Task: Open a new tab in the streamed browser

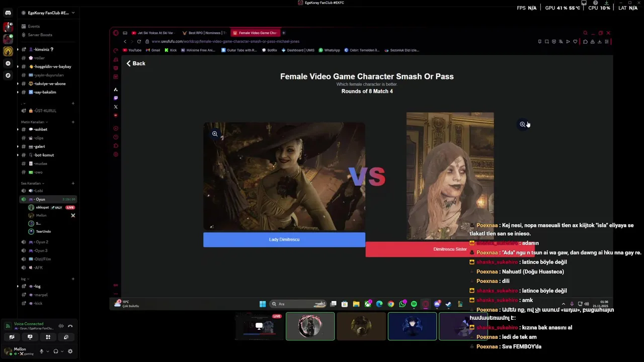Action: [x=283, y=33]
